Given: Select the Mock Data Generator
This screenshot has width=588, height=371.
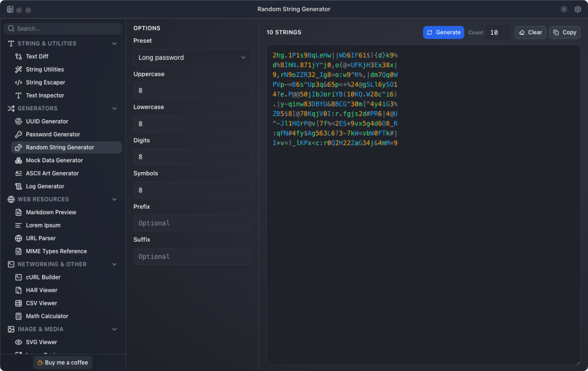Looking at the screenshot, I should tap(53, 160).
